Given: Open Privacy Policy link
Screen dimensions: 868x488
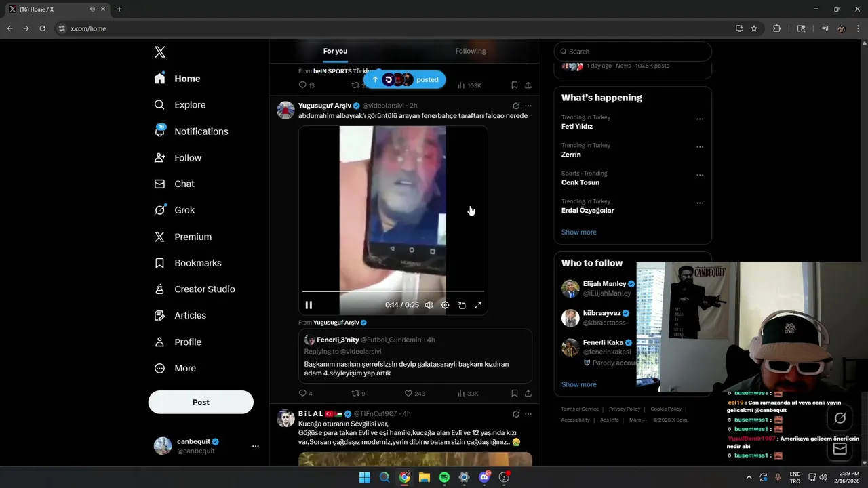Looking at the screenshot, I should tap(625, 409).
